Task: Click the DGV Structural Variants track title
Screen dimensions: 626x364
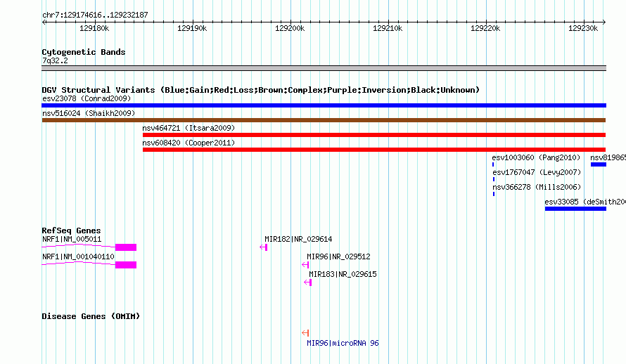Action: click(261, 90)
